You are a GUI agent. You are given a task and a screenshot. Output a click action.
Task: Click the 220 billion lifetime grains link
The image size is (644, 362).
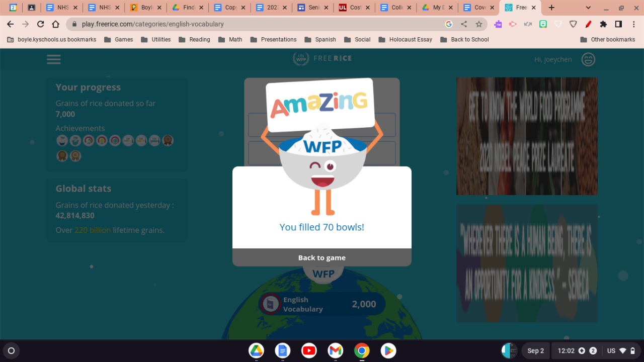point(93,230)
